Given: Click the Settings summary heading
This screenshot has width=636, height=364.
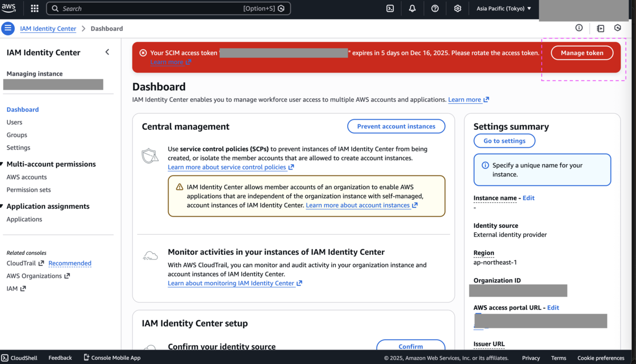Looking at the screenshot, I should click(511, 127).
